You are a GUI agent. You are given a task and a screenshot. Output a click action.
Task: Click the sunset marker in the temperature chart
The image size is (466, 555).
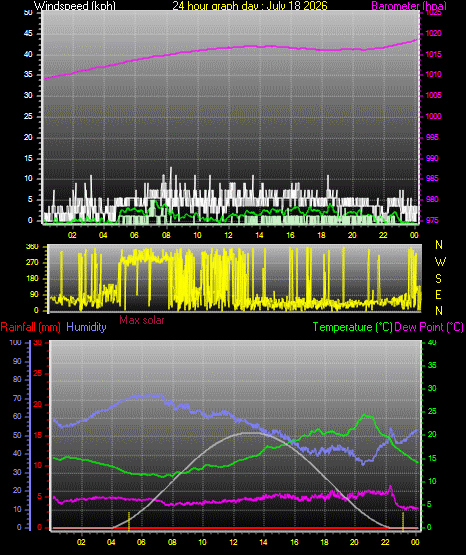tap(403, 521)
